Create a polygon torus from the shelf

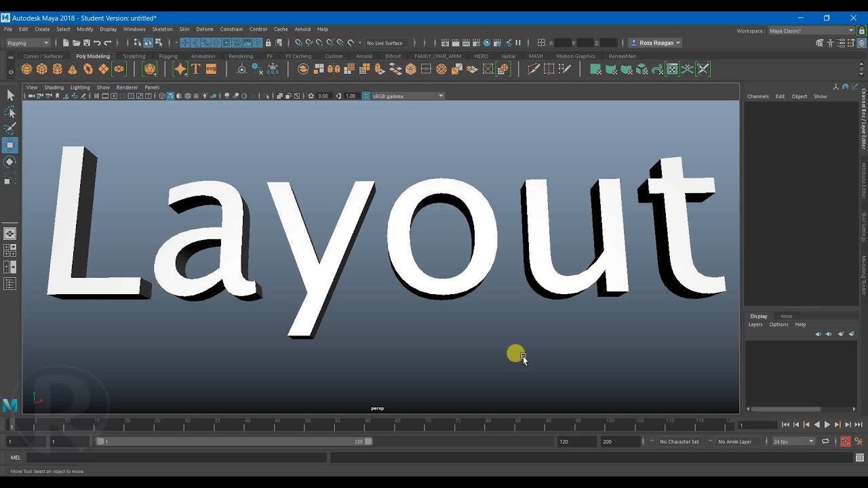[88, 69]
